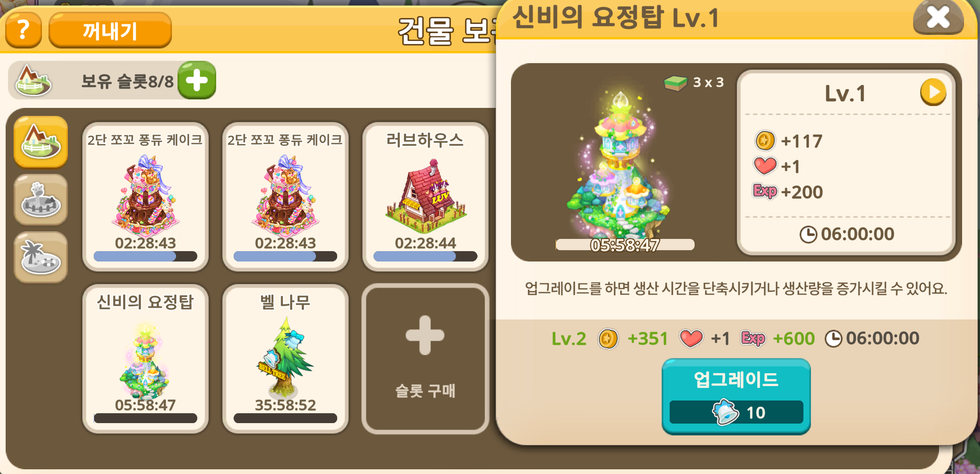Select the house buildings category tab
The height and width of the screenshot is (474, 980).
[40, 142]
